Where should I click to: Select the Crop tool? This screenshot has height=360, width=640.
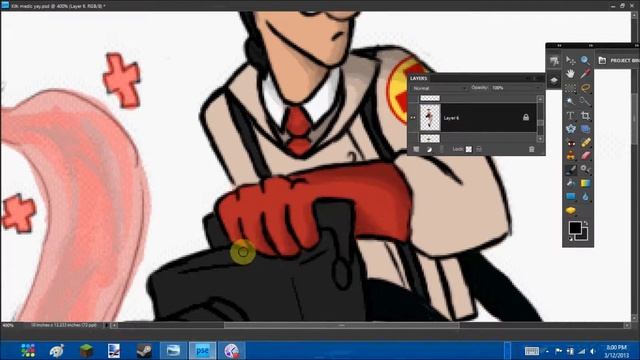[x=585, y=116]
